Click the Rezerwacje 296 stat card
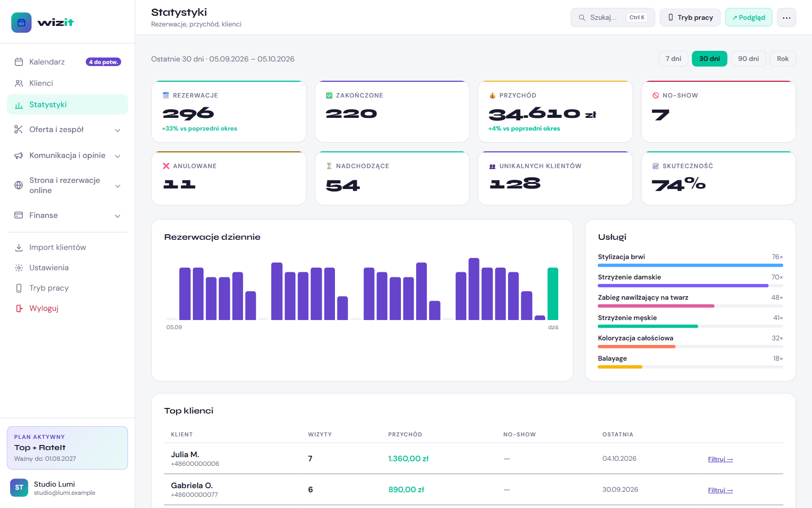812x508 pixels. pos(229,112)
